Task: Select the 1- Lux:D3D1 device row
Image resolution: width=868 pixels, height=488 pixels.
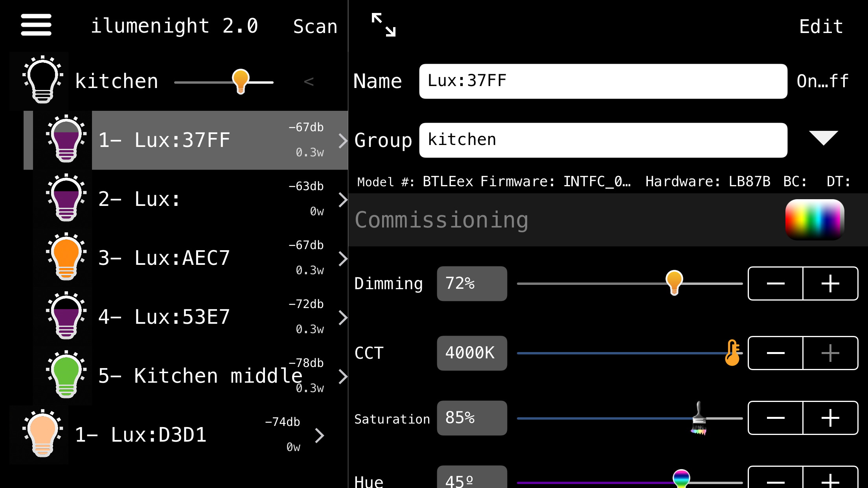Action: coord(174,435)
